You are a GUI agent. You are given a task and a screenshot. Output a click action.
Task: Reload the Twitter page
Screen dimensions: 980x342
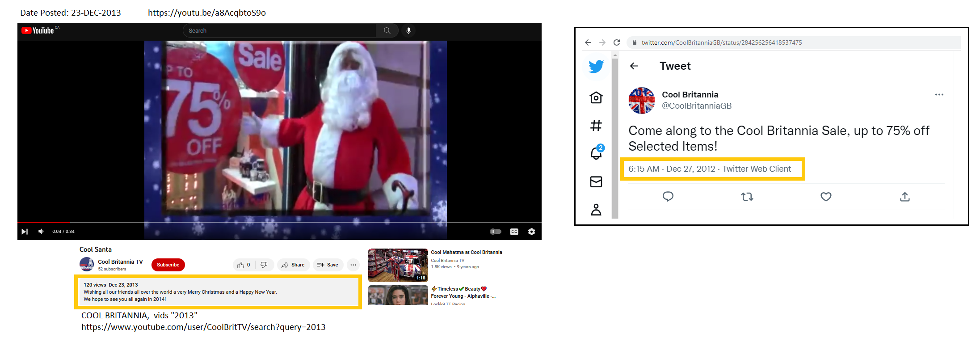(x=617, y=42)
